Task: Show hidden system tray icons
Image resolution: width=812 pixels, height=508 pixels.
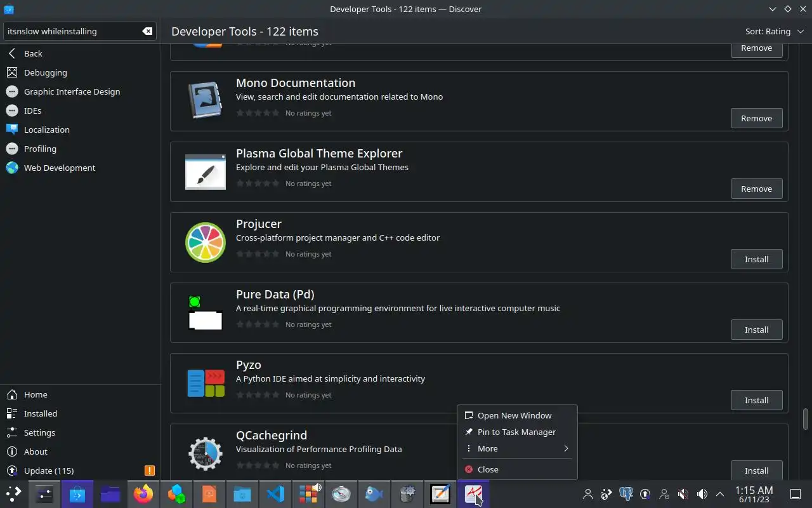Action: (720, 494)
